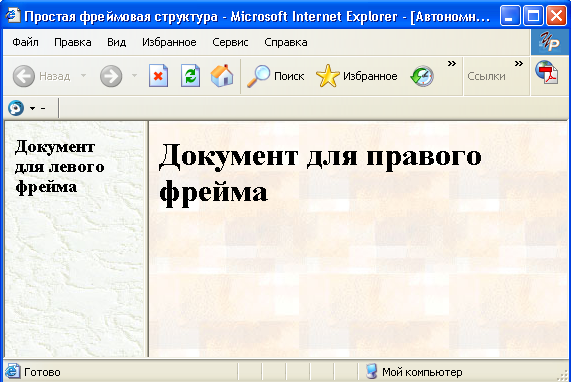Open the Вид menu
The height and width of the screenshot is (382, 571).
pyautogui.click(x=117, y=42)
